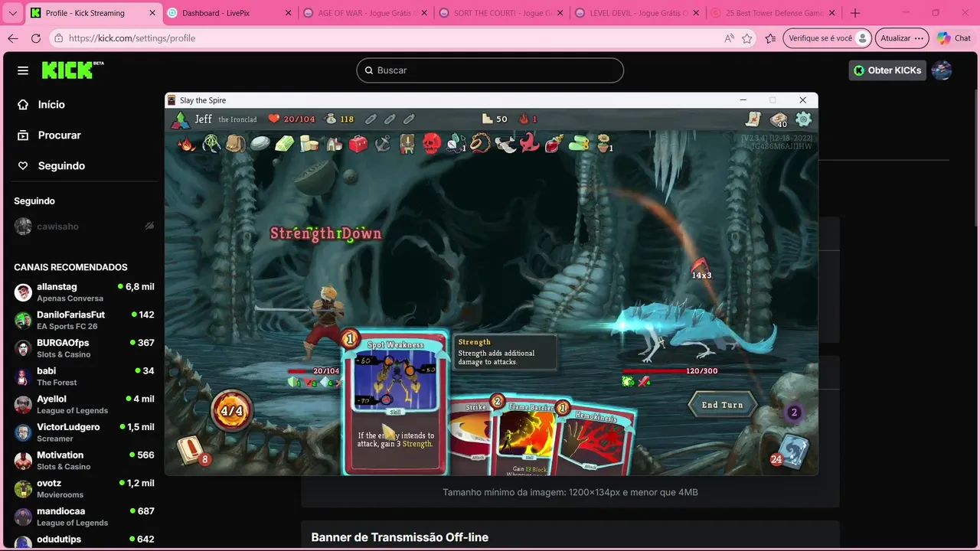Open recommended channel mandiocaa
980x551 pixels.
pyautogui.click(x=83, y=517)
